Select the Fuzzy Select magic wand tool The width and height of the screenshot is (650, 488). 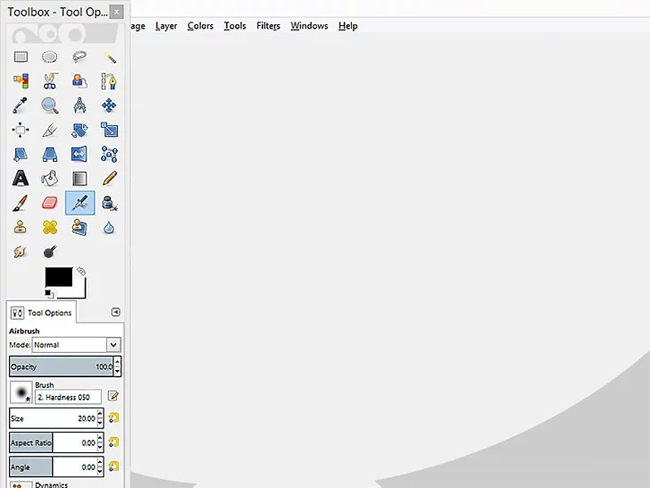coord(109,57)
